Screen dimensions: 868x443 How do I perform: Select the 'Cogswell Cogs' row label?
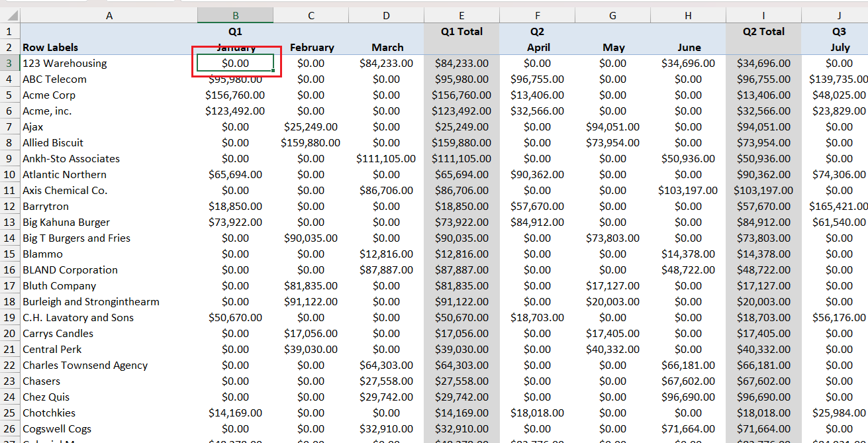[x=57, y=429]
